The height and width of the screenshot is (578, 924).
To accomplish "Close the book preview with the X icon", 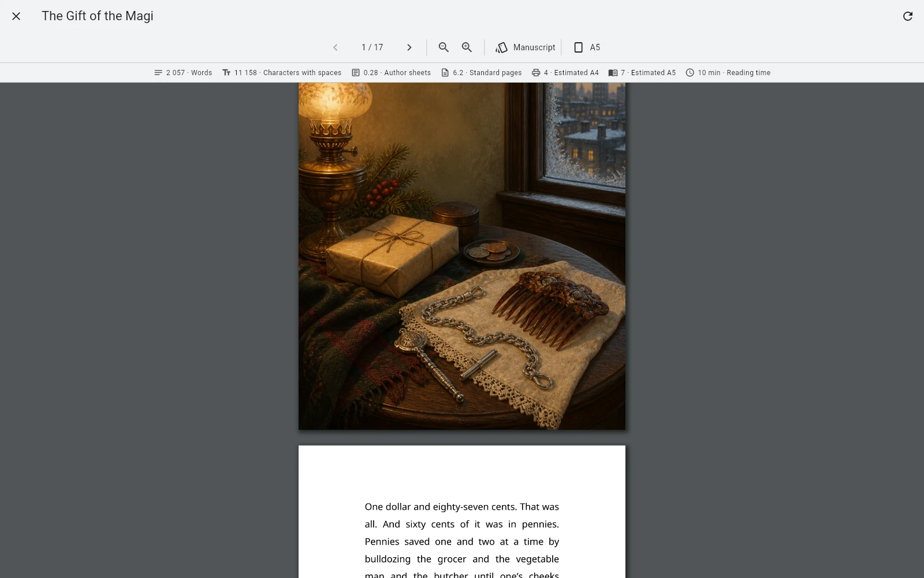I will click(16, 16).
